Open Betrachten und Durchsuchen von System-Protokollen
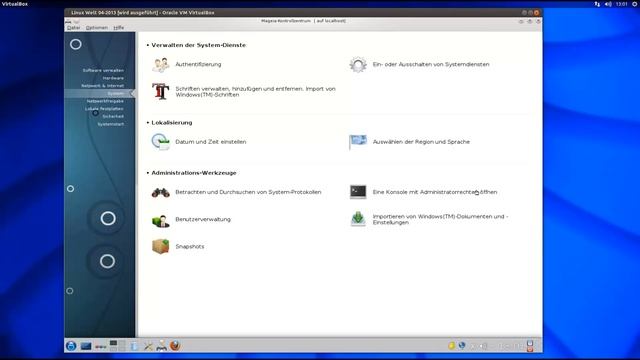Screen dimensions: 640x360 coord(248,192)
